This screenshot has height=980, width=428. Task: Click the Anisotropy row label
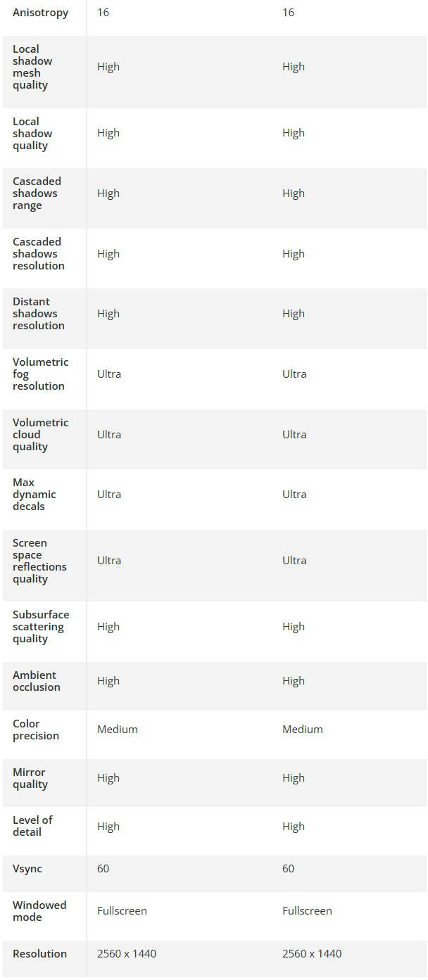pos(40,13)
